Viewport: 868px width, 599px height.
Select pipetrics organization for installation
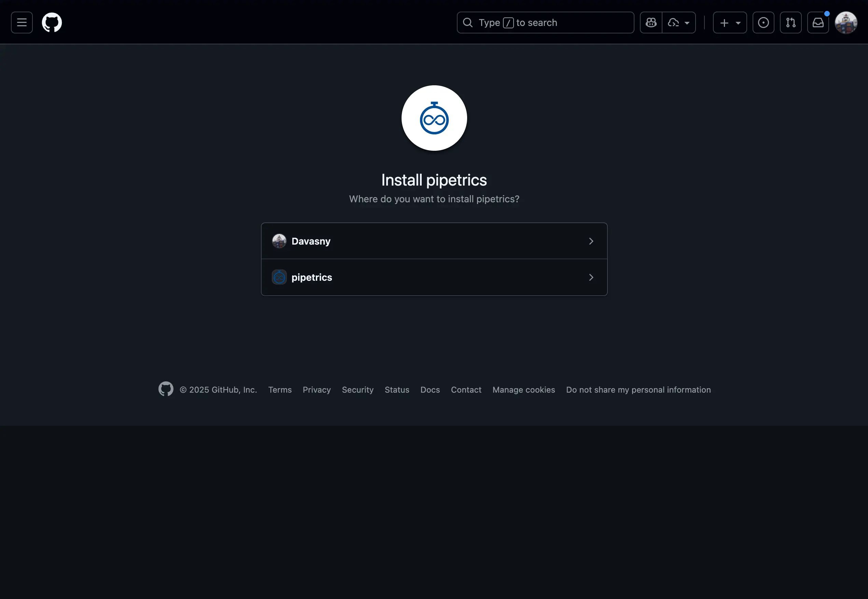point(312,277)
